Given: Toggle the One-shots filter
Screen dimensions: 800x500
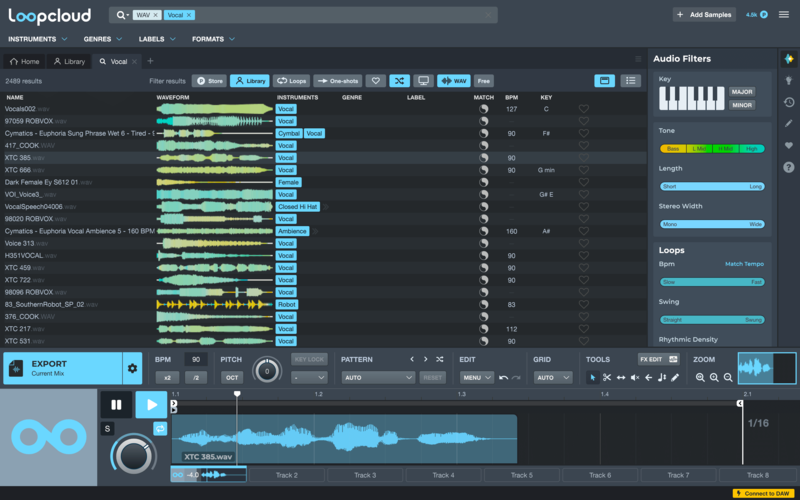Looking at the screenshot, I should [337, 81].
